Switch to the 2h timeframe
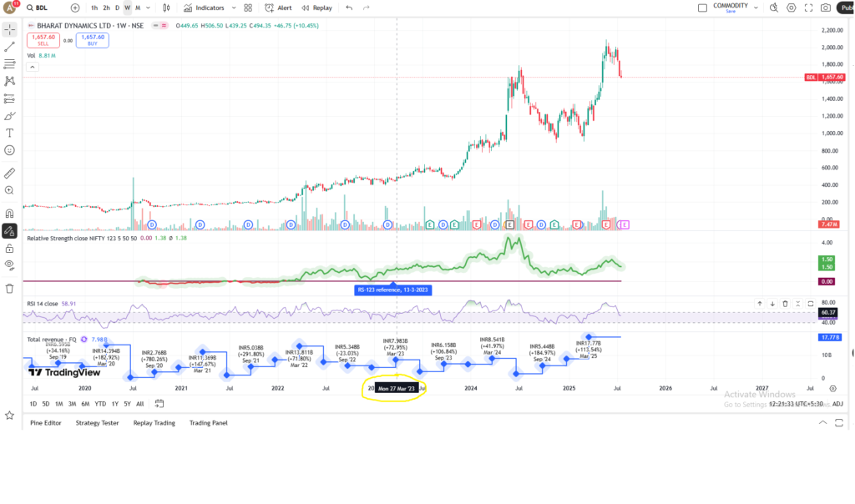 point(106,8)
